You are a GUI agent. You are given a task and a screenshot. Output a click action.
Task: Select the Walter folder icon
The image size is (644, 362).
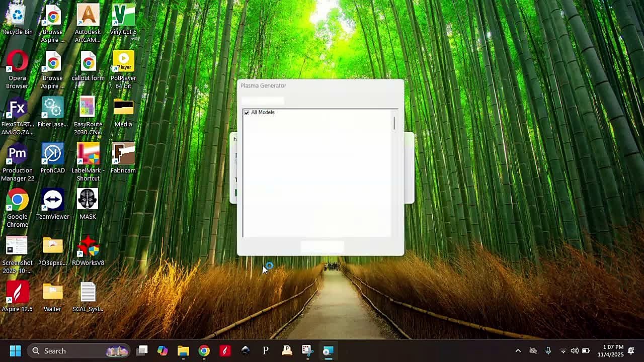[x=52, y=298]
